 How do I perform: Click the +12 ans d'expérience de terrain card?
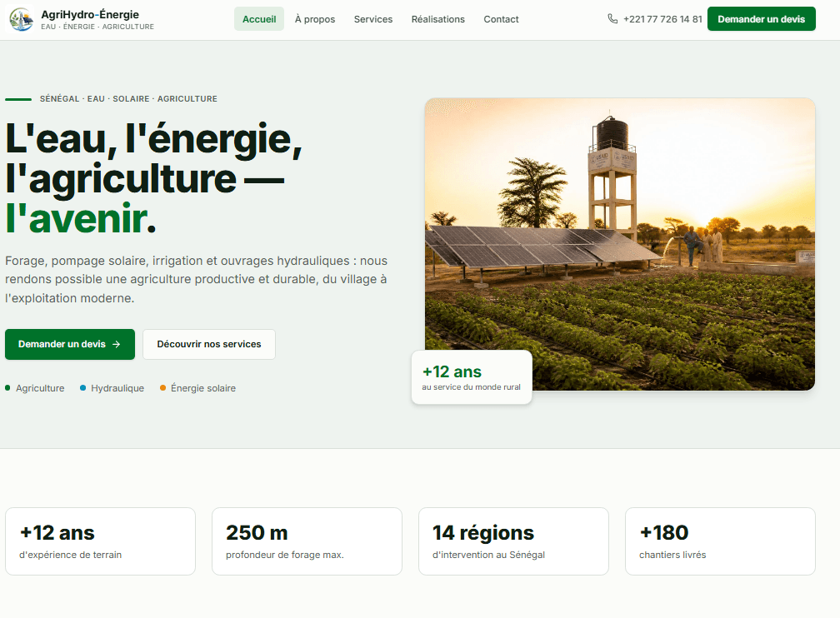pos(100,541)
